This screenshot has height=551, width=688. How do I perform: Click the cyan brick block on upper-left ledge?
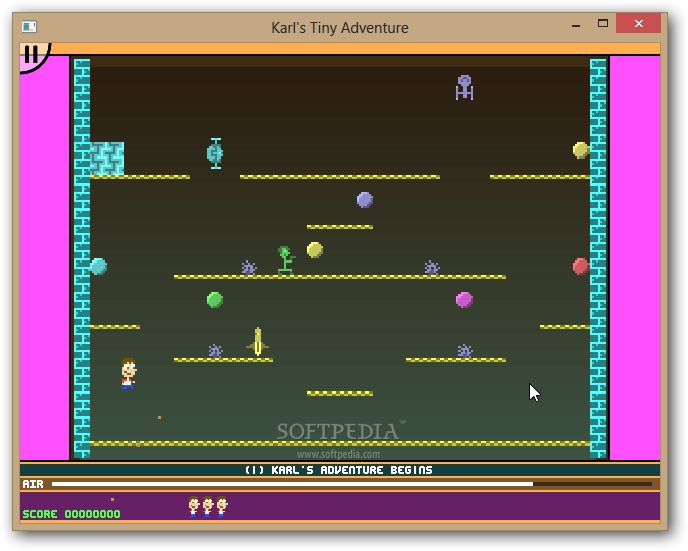point(107,158)
